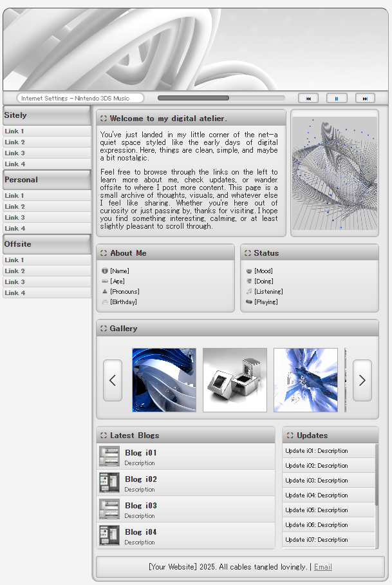Viewport: 392px width, 585px height.
Task: Open Link 4 under Offsite
Action: coord(46,293)
